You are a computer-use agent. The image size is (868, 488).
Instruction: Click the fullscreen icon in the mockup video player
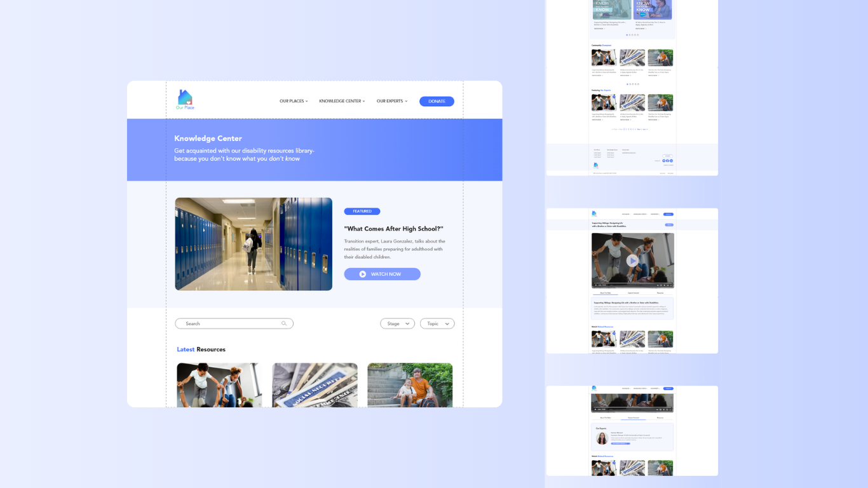(671, 285)
